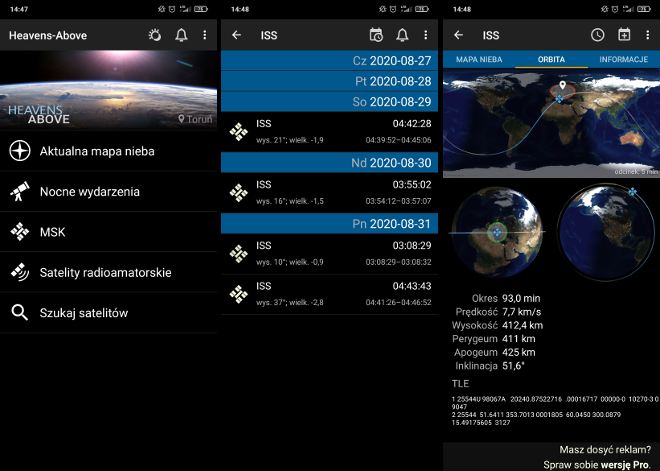Image resolution: width=660 pixels, height=471 pixels.
Task: Tap the night mode icon in Heavens-Above header
Action: pyautogui.click(x=155, y=35)
